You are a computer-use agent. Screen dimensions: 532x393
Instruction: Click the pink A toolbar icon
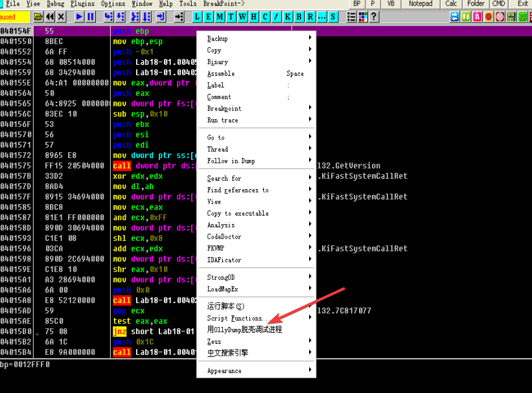pos(478,17)
